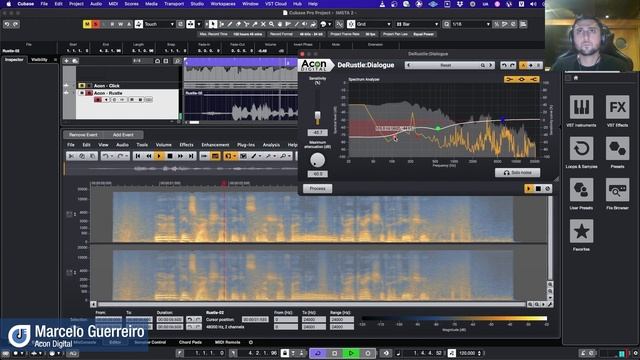The image size is (640, 360).
Task: Select the Mute X tool in Cubase toolbar
Action: click(x=263, y=24)
